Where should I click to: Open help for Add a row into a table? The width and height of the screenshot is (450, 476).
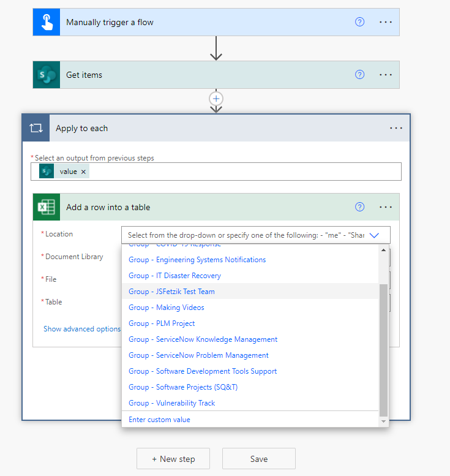point(359,206)
